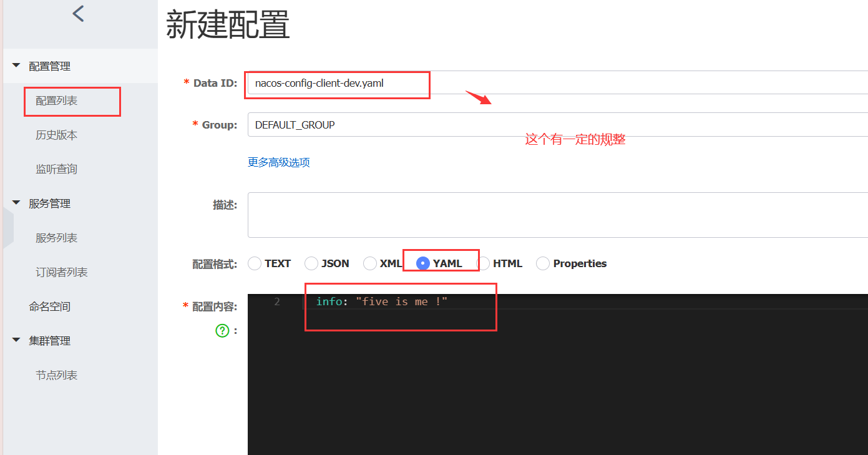Image resolution: width=868 pixels, height=455 pixels.
Task: Click the code line 'info: "five is me !"'
Action: [x=382, y=301]
